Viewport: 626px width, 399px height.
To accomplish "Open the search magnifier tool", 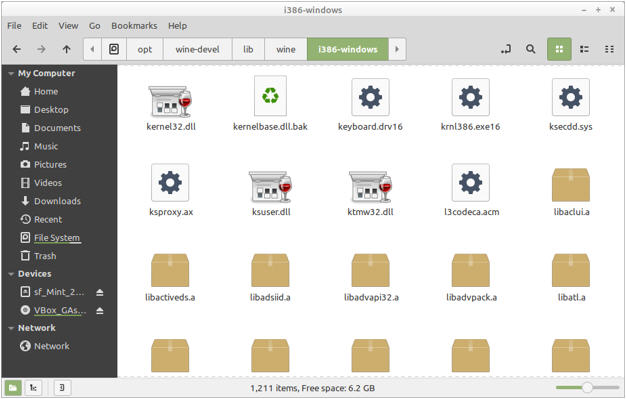I will (x=530, y=49).
